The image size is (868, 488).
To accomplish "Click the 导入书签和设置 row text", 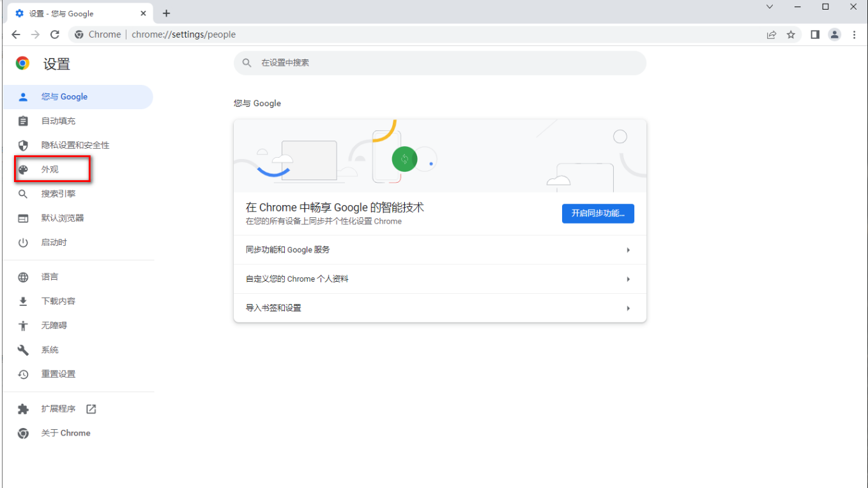I will [x=273, y=309].
